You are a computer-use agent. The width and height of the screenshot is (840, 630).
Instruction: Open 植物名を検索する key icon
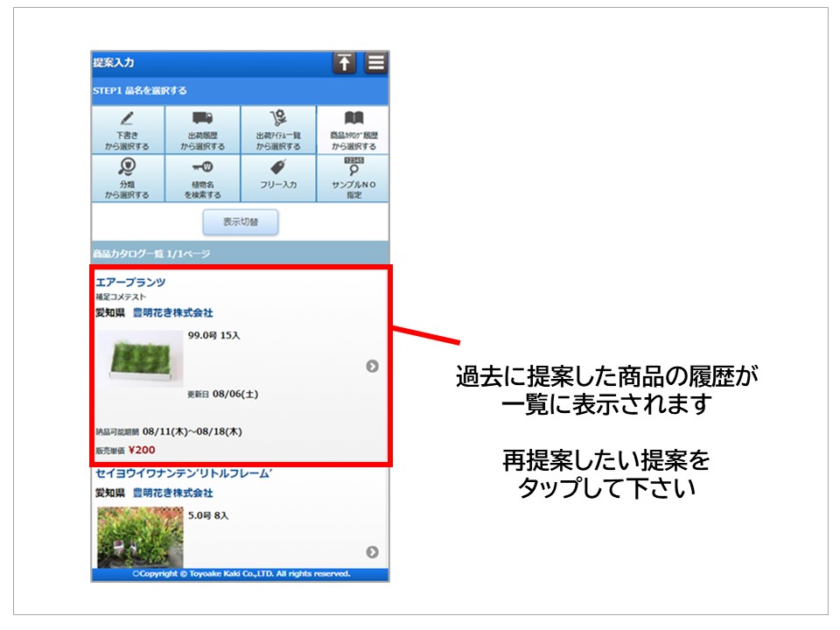tap(203, 167)
